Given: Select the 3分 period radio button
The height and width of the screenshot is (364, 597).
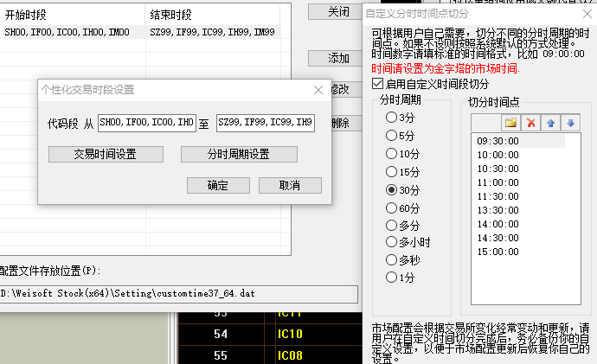Looking at the screenshot, I should 391,117.
